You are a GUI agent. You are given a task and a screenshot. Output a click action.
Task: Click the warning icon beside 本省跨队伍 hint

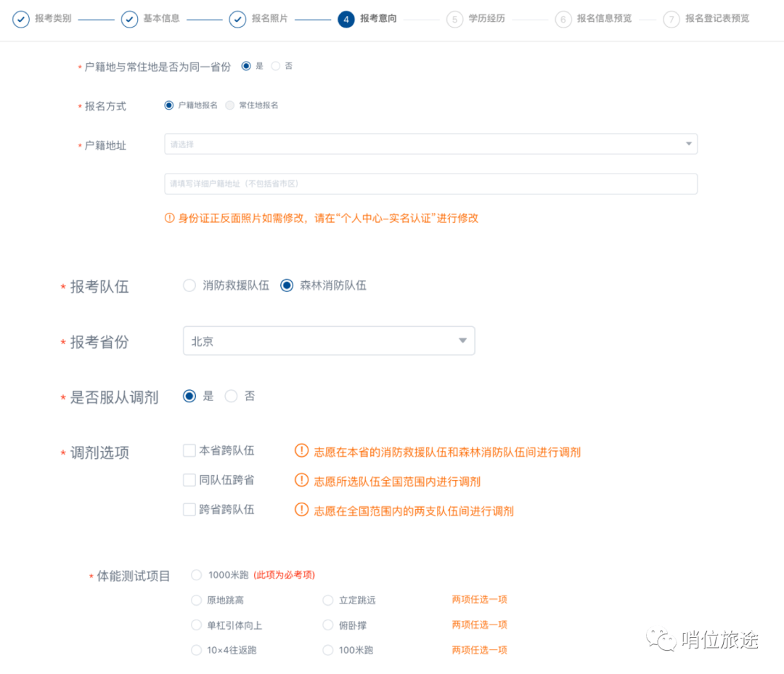(302, 452)
